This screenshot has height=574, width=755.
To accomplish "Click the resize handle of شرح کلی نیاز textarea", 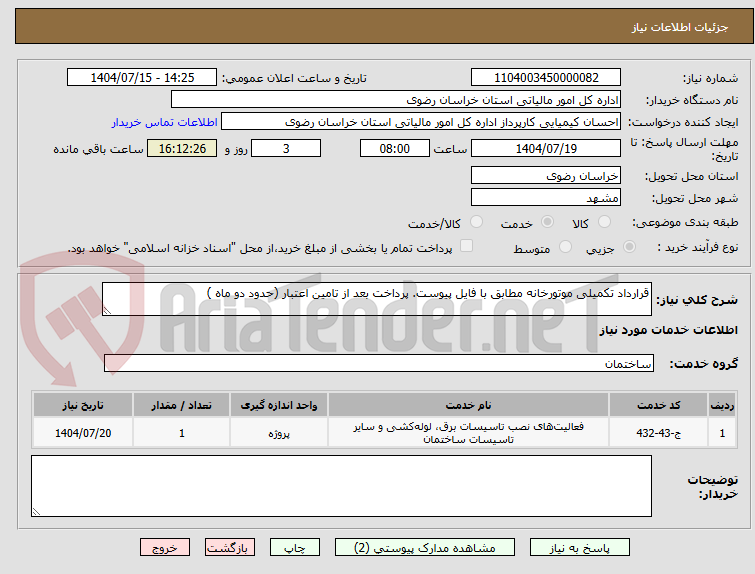I will [107, 311].
